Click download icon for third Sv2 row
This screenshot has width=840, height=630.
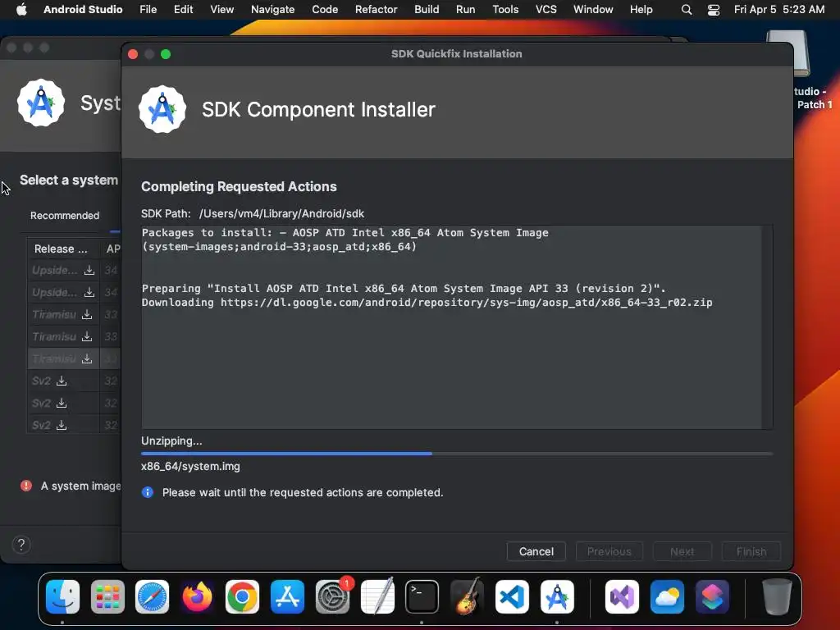point(62,426)
